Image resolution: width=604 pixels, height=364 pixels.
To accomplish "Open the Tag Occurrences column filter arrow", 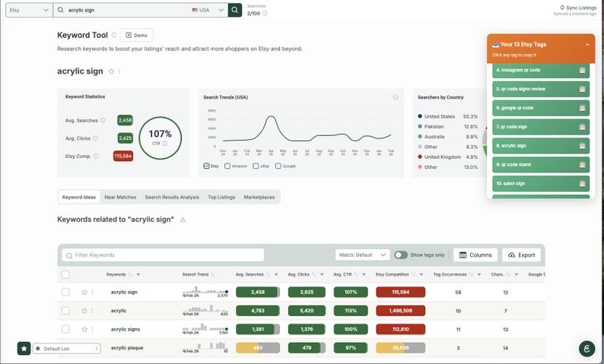I will [x=479, y=274].
